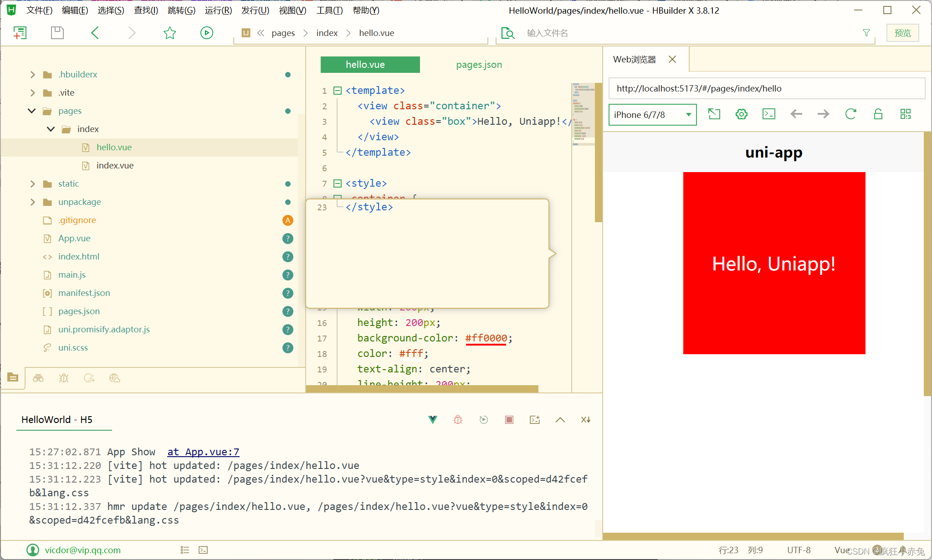The image size is (932, 560).
Task: Fold the template block on line 1
Action: (338, 91)
